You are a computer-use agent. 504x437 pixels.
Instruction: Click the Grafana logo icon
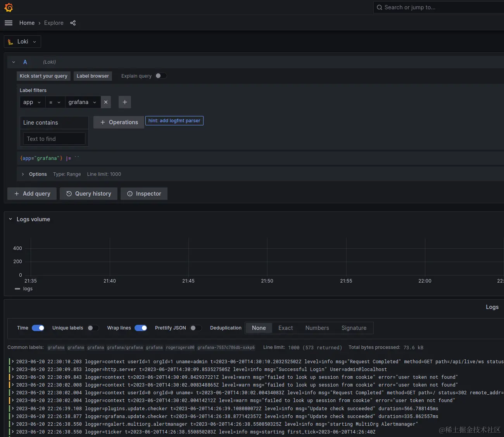click(9, 7)
